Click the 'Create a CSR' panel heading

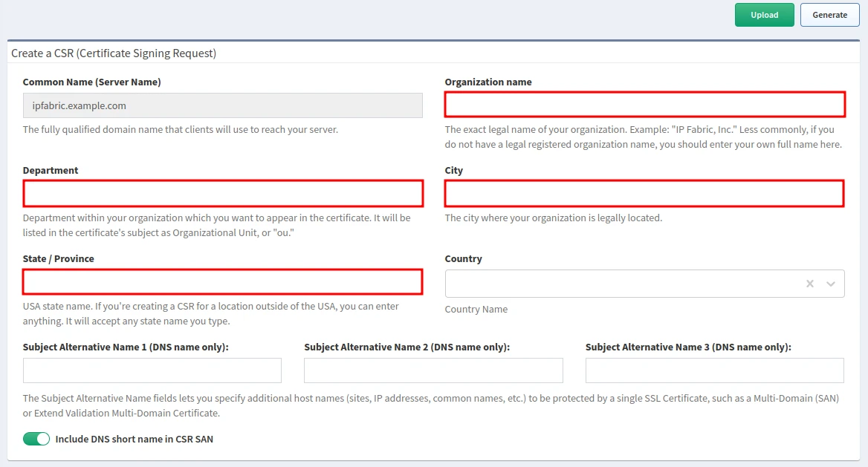(x=114, y=53)
